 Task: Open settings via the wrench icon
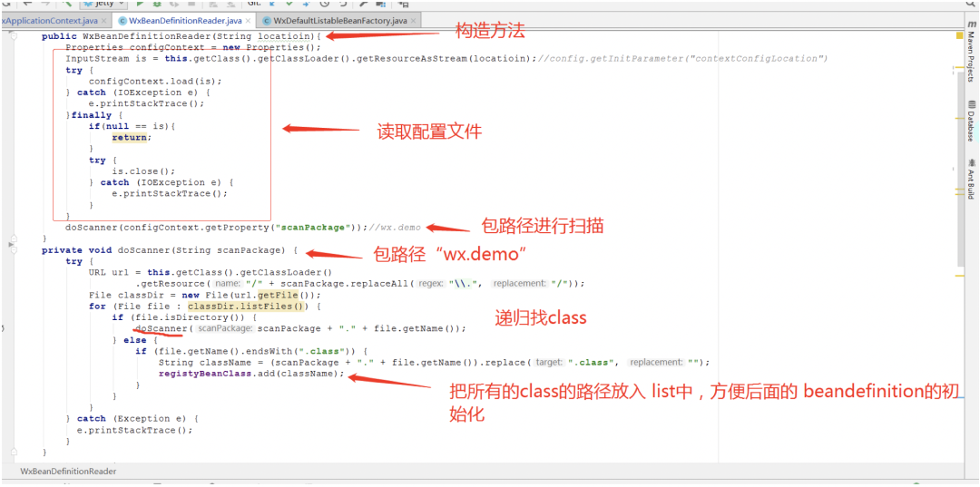pyautogui.click(x=362, y=4)
